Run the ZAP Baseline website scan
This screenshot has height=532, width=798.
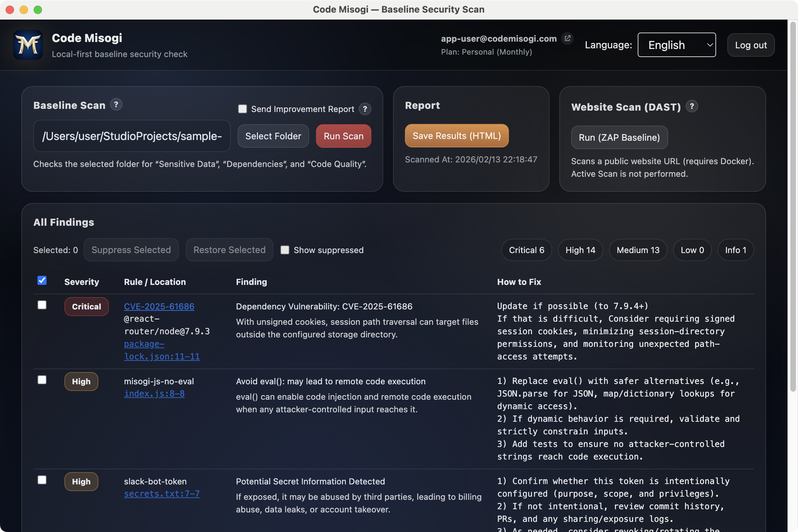point(619,137)
